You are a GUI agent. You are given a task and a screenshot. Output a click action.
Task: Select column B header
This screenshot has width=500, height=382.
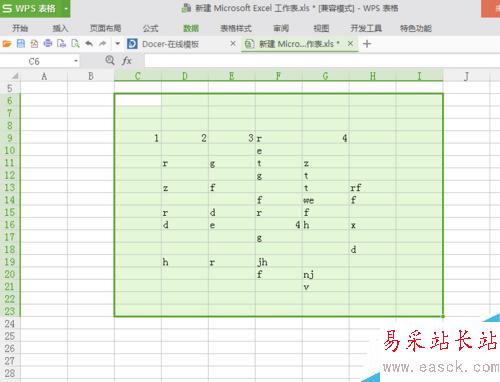[x=91, y=76]
